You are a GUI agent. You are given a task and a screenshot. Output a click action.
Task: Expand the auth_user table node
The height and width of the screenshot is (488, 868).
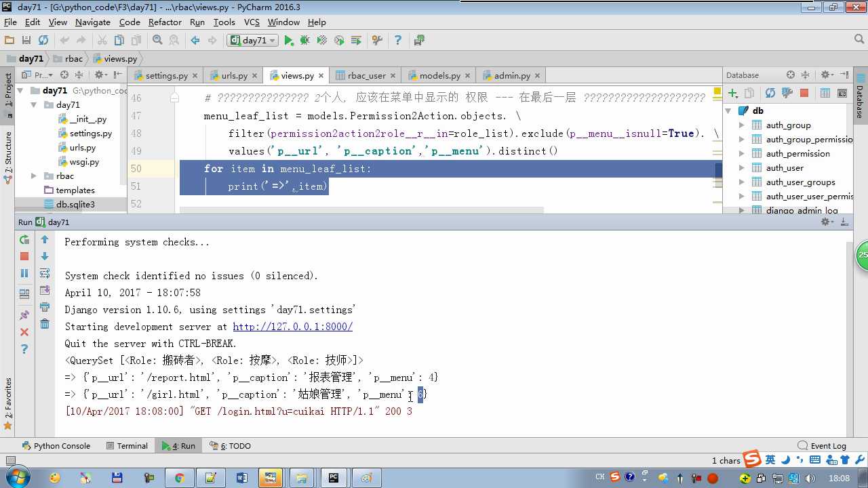[x=741, y=167]
